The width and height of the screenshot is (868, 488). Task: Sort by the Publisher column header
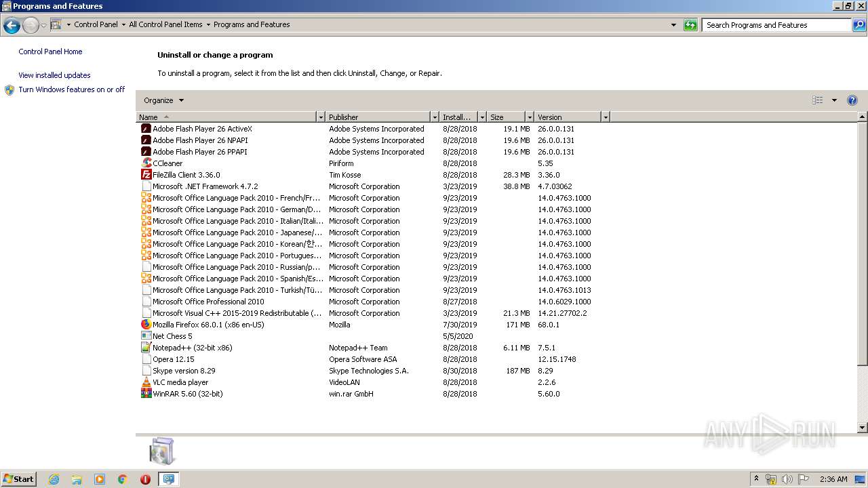[378, 117]
